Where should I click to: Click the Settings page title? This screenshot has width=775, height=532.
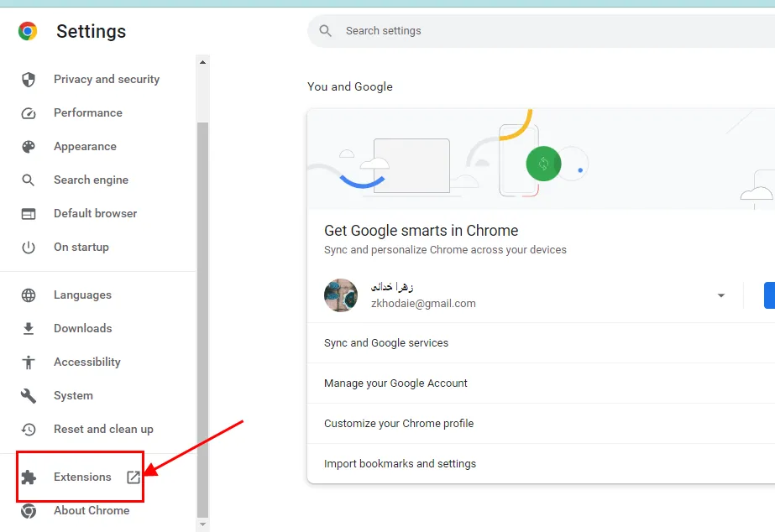pyautogui.click(x=91, y=32)
